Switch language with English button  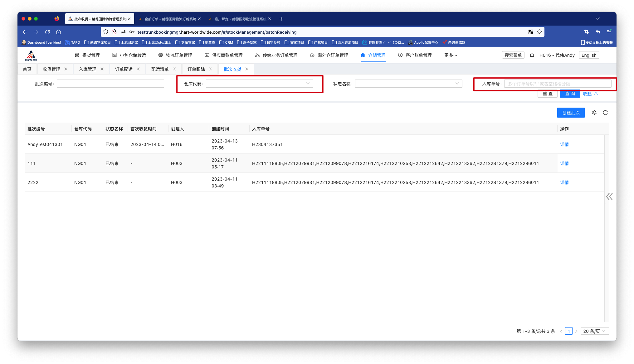pyautogui.click(x=589, y=55)
